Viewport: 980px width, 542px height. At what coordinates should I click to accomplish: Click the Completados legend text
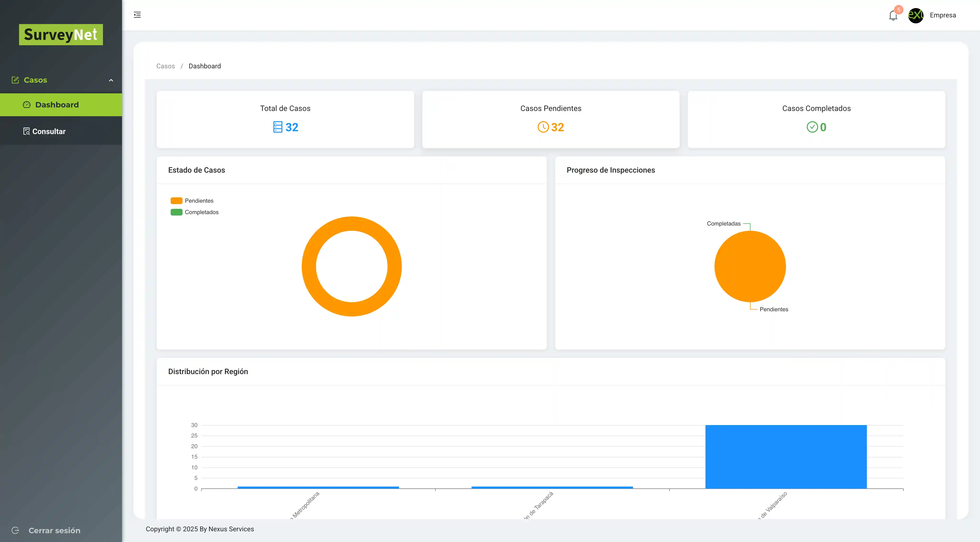tap(202, 212)
